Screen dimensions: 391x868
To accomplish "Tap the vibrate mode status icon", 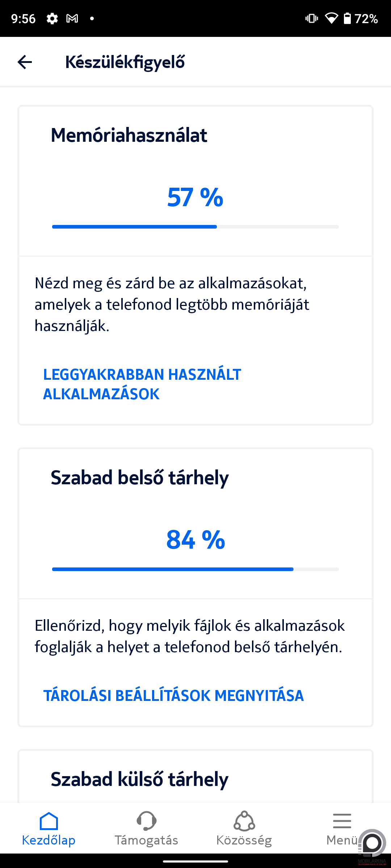I will click(x=312, y=18).
